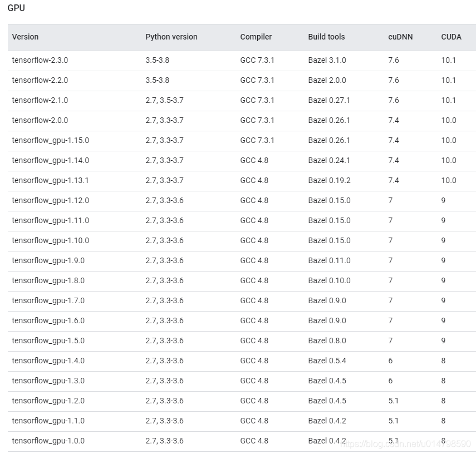Click the tensorflow_gpu-1.13.1 version cell

[50, 180]
